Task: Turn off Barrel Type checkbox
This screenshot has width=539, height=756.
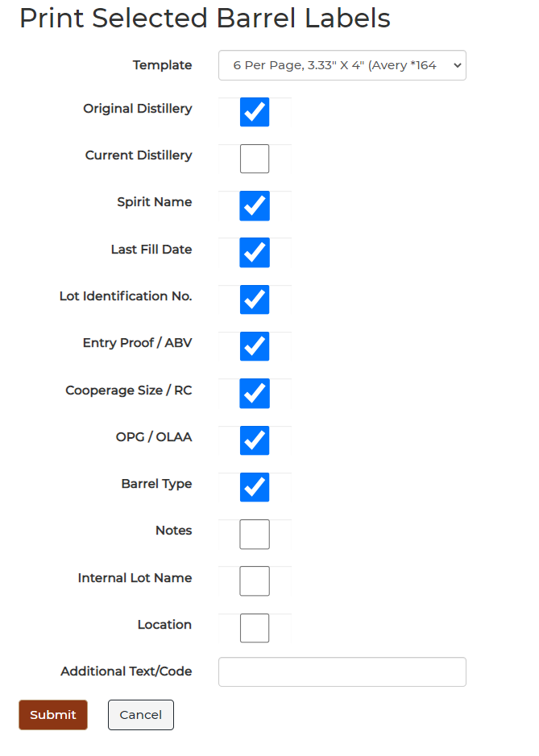Action: [255, 487]
